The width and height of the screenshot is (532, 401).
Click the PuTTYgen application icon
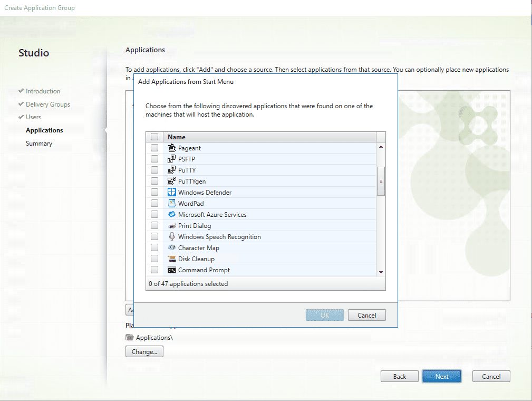pos(172,181)
